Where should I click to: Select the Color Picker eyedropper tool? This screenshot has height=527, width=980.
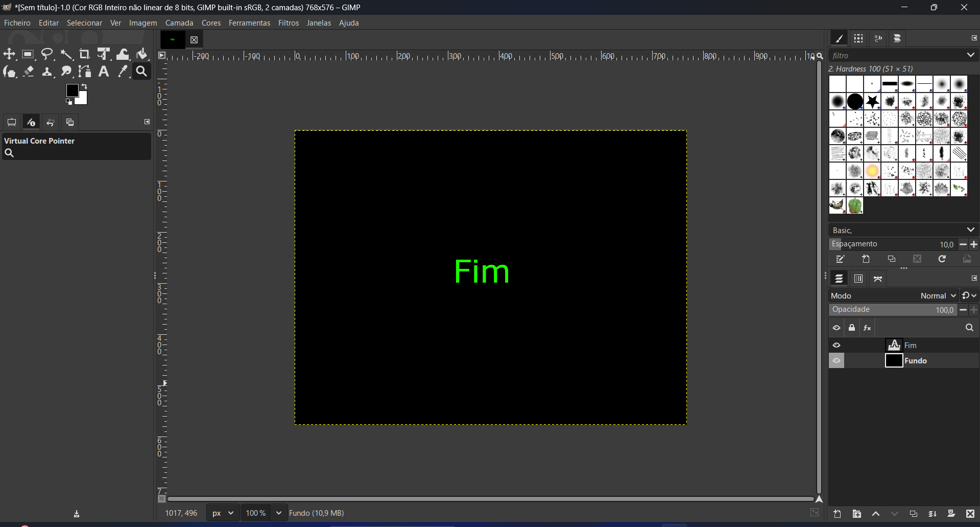[x=123, y=72]
